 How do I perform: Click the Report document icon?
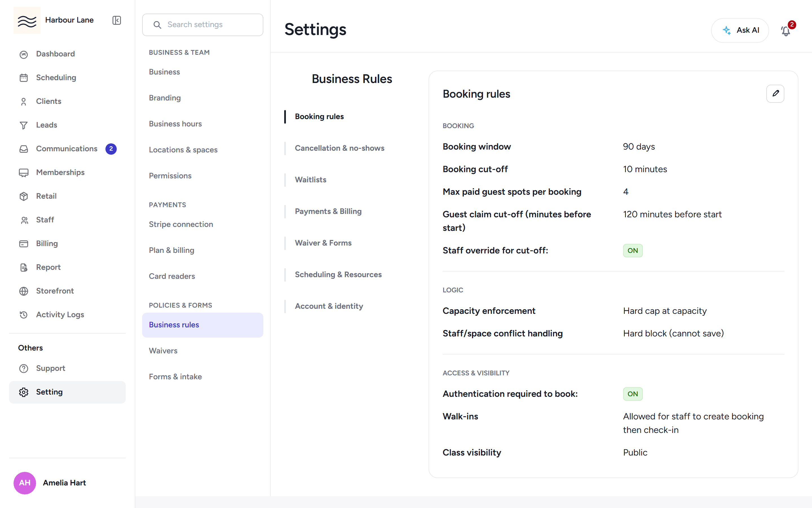(x=23, y=268)
